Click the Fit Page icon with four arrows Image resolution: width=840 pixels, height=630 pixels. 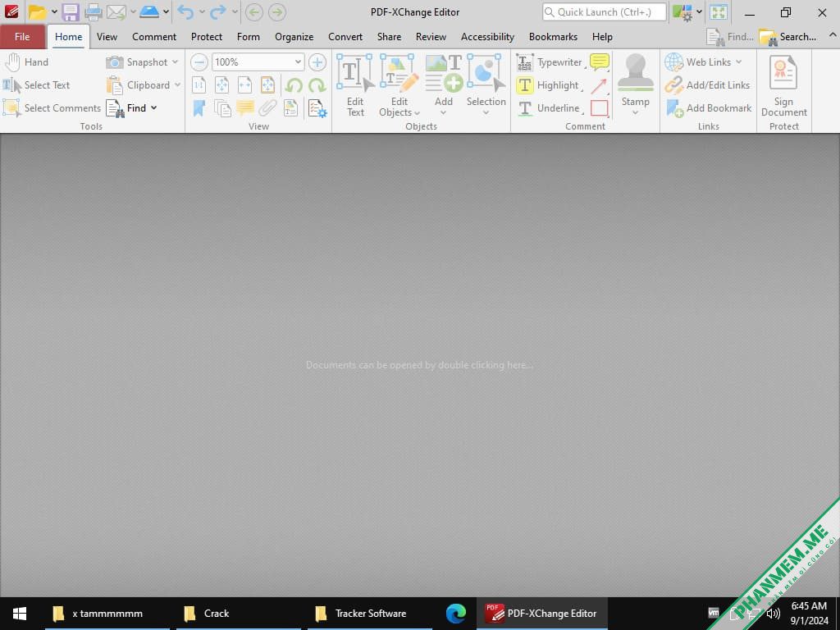coord(221,85)
